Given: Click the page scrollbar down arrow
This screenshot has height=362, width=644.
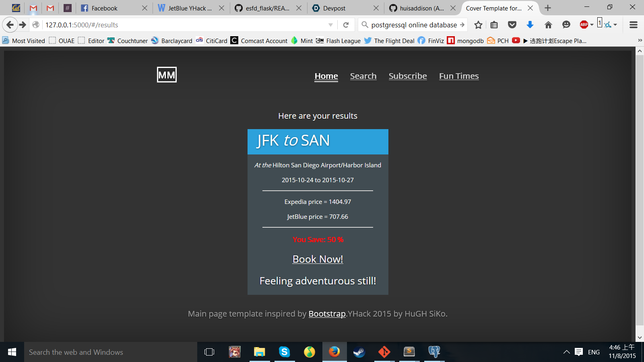Looking at the screenshot, I should tap(640, 338).
